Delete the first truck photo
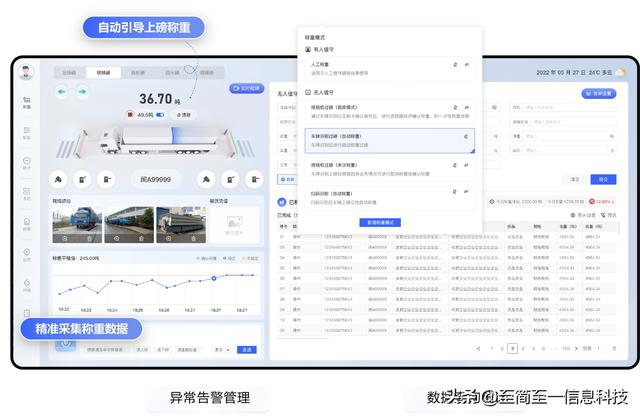 tap(89, 238)
